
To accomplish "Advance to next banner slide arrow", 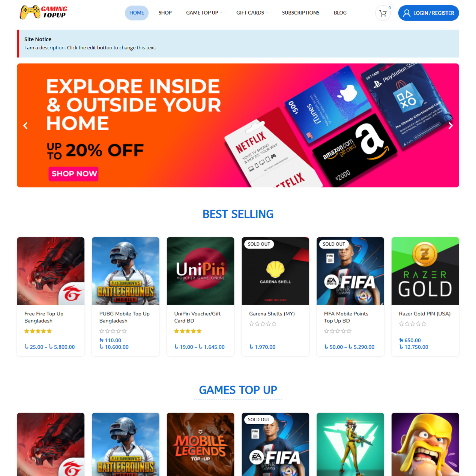I will click(450, 126).
